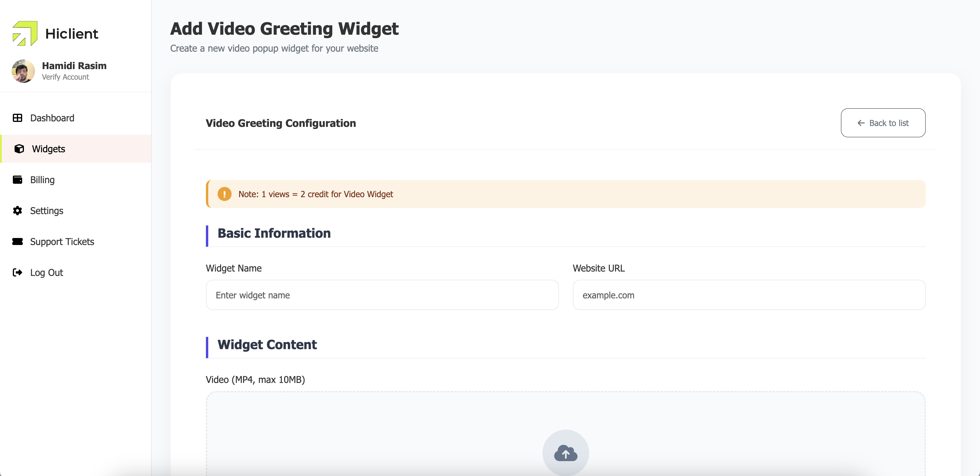Open Hamidi Rasim profile avatar
The height and width of the screenshot is (476, 980).
click(x=23, y=71)
